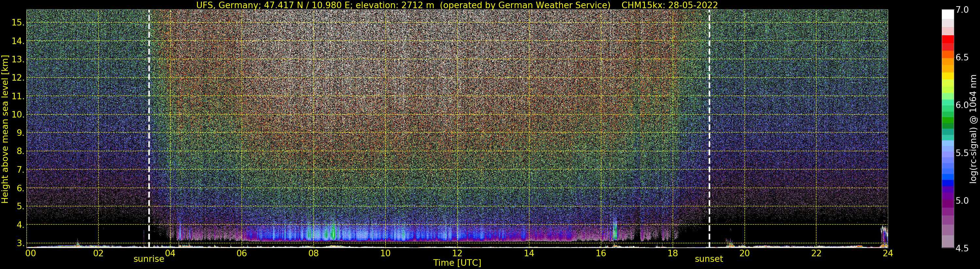The image size is (980, 269).
Task: Click the "sunset" label below the time axis
Action: [709, 259]
